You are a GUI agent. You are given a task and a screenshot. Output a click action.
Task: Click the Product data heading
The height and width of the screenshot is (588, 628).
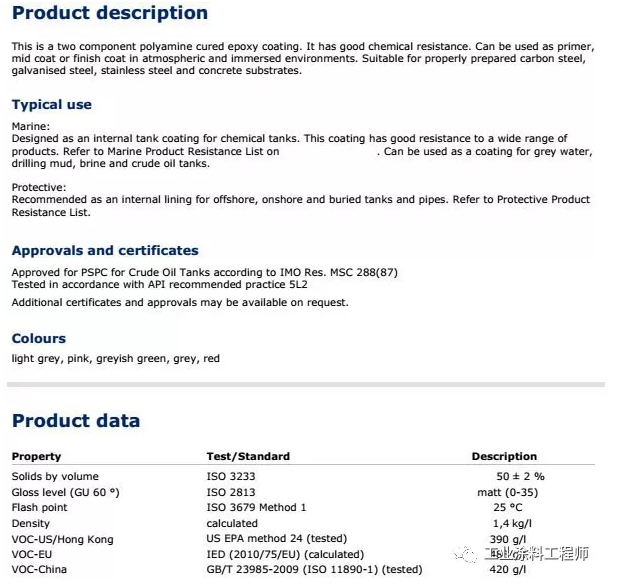(x=76, y=421)
